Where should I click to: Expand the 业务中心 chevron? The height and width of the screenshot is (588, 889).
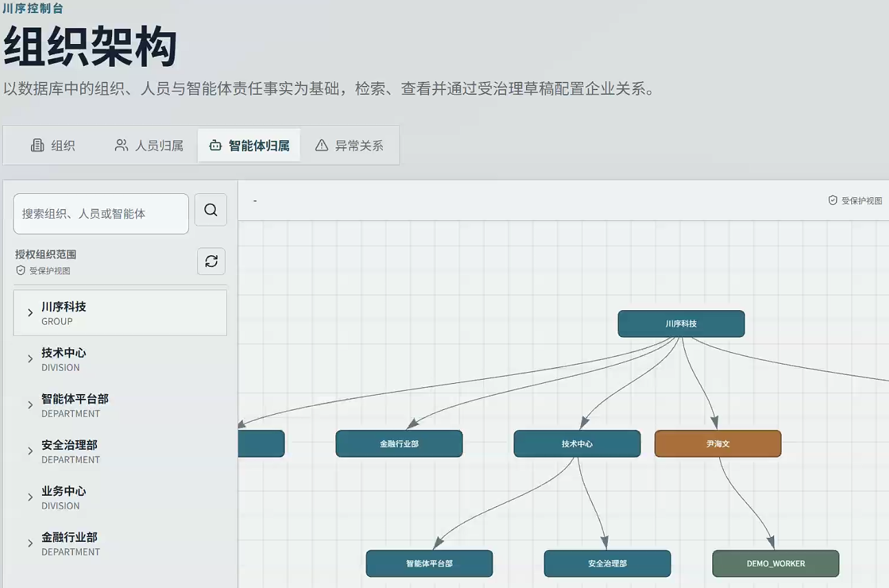coord(30,497)
